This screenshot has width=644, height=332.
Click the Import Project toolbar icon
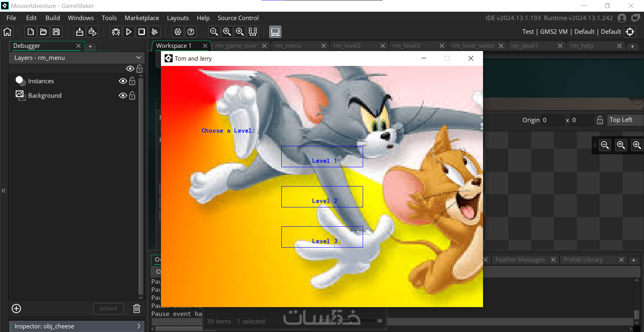(x=80, y=32)
